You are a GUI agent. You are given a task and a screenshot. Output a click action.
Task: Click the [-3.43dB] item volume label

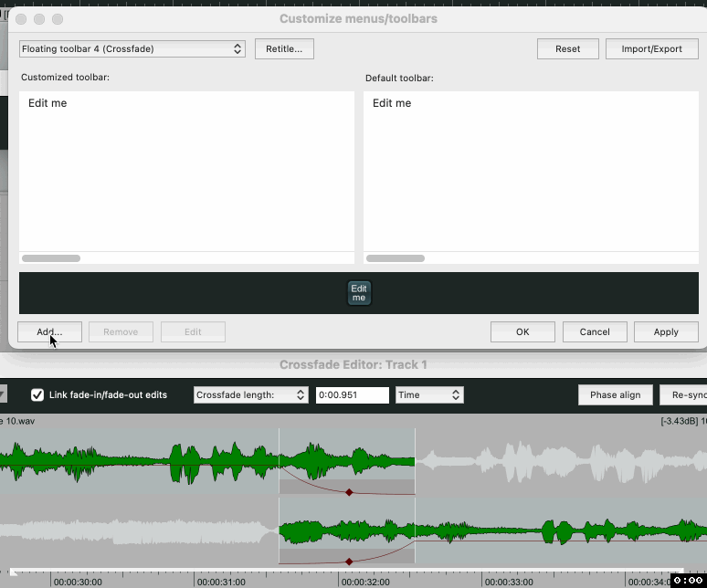coord(680,421)
